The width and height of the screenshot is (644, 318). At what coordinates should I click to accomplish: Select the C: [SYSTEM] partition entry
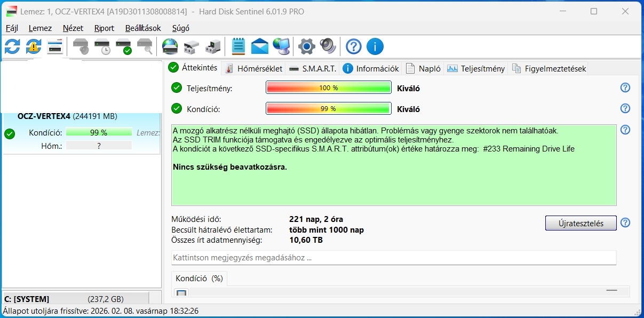(x=76, y=299)
